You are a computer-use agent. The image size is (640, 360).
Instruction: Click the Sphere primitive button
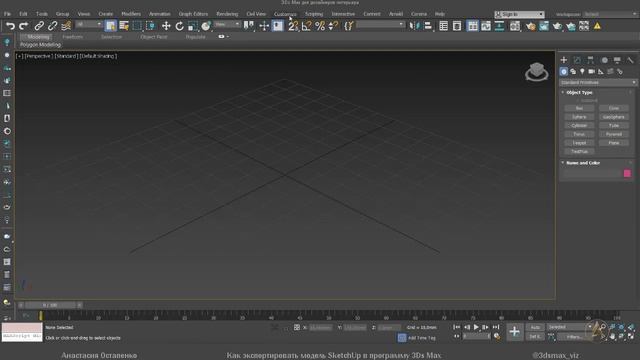(x=579, y=117)
